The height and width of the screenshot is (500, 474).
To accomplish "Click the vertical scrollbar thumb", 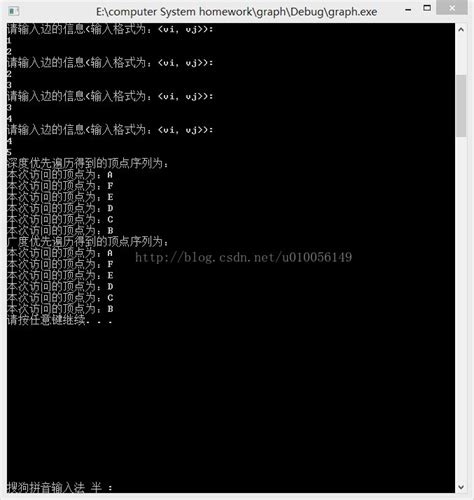I will 461,106.
